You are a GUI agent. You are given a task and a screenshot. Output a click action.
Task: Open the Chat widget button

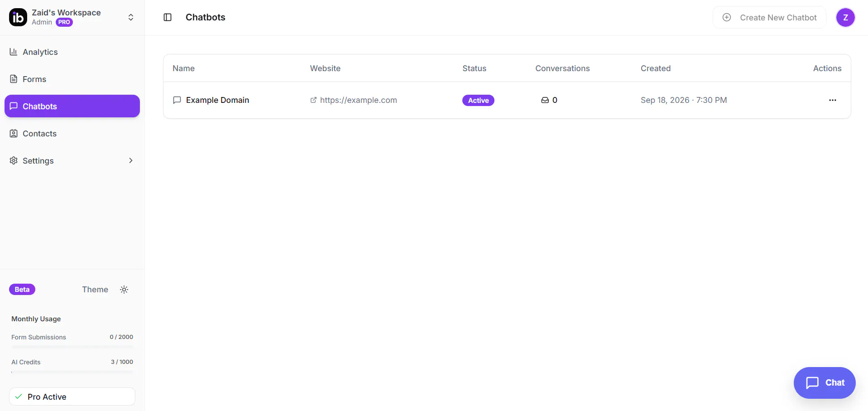[825, 383]
